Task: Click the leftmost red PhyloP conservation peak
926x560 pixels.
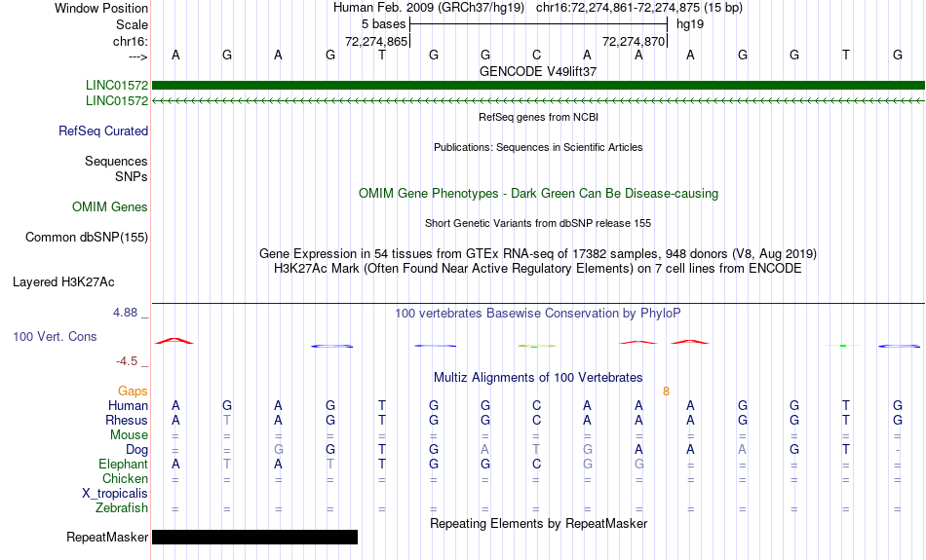Action: click(x=174, y=341)
